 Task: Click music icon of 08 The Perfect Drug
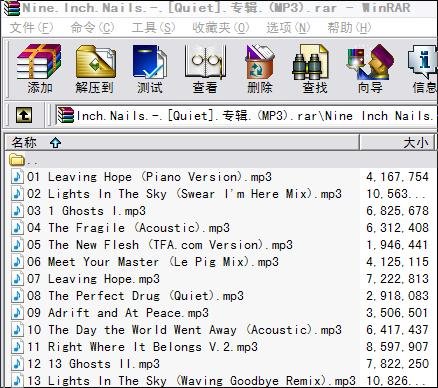(17, 296)
